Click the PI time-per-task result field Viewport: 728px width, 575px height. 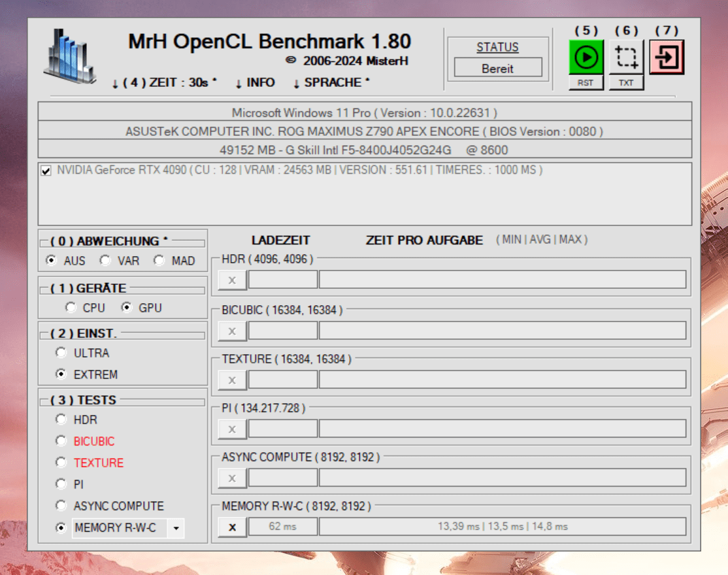[x=503, y=429]
